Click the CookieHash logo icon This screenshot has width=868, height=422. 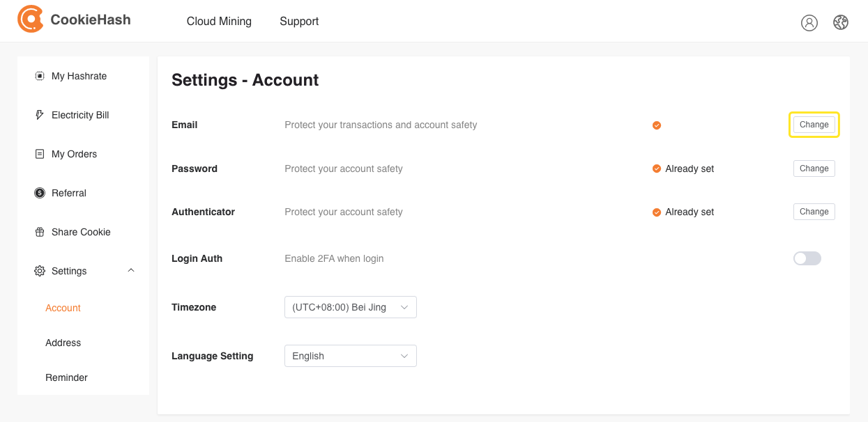pos(31,19)
